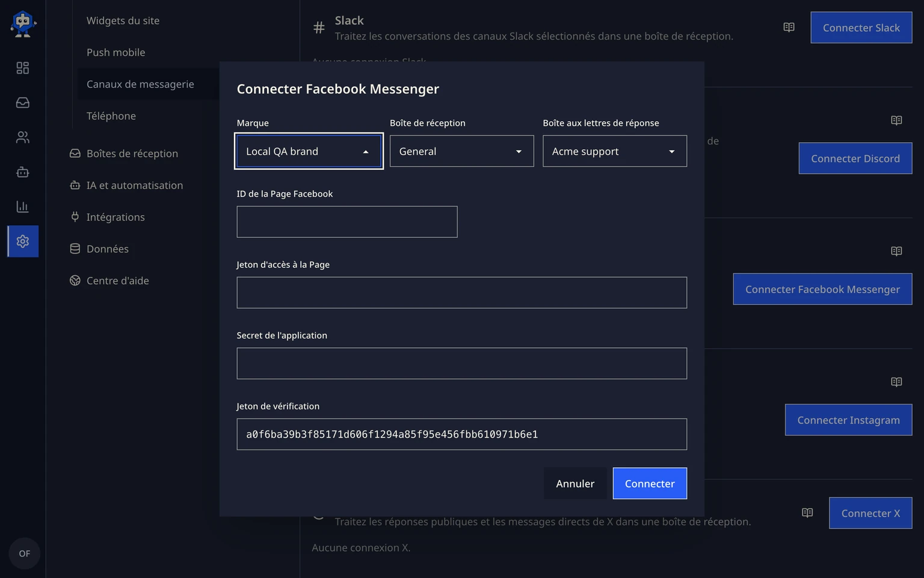Open the documentation book icon above Connecter Instagram
Image resolution: width=924 pixels, height=578 pixels.
coord(896,382)
